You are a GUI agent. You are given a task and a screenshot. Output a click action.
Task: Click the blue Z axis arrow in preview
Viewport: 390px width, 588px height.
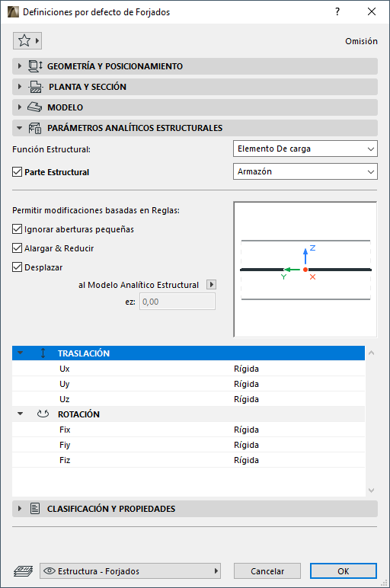tap(305, 256)
